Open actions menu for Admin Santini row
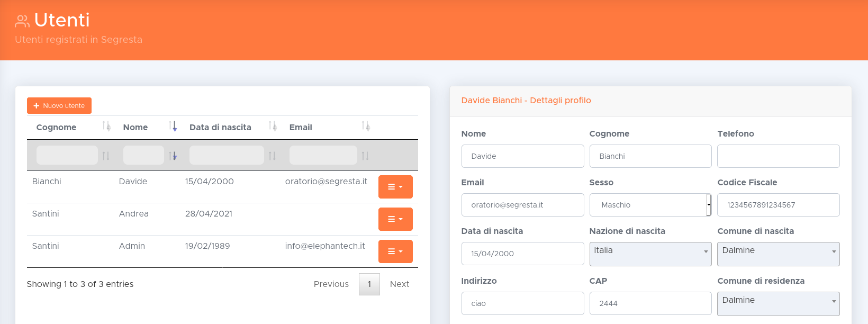The width and height of the screenshot is (868, 324). (x=395, y=251)
